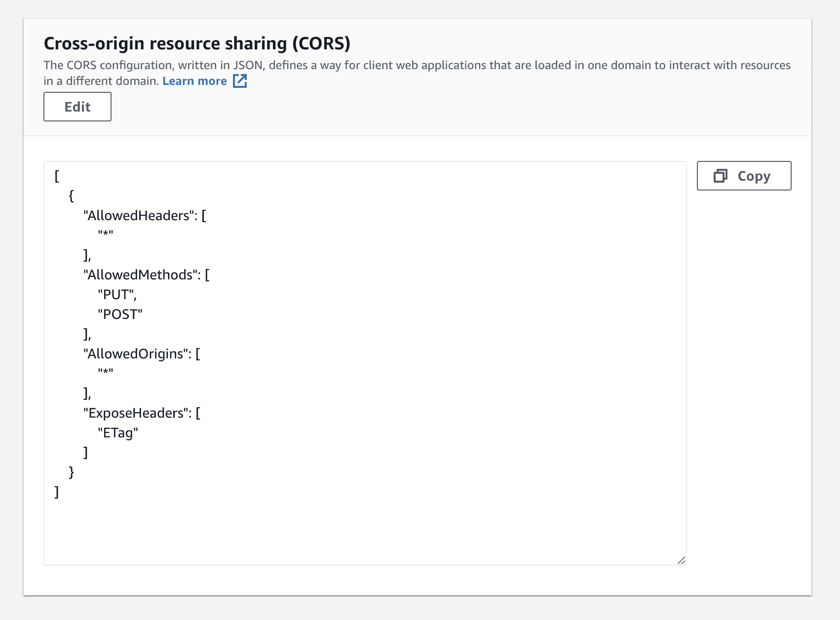The image size is (840, 620).
Task: Click the Copy button
Action: coord(744,176)
